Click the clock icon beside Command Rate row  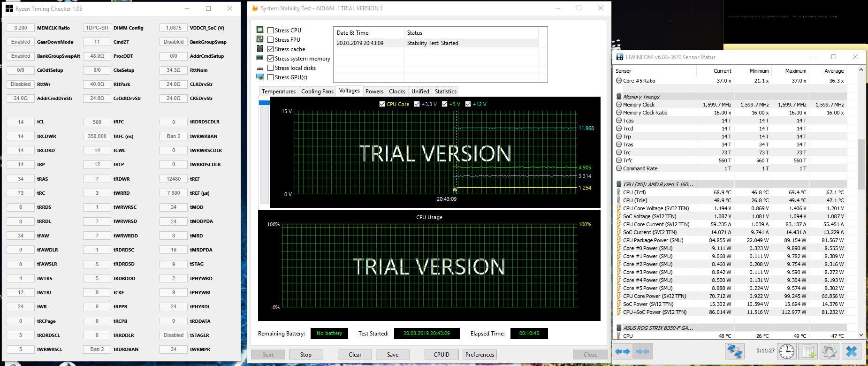coord(619,168)
